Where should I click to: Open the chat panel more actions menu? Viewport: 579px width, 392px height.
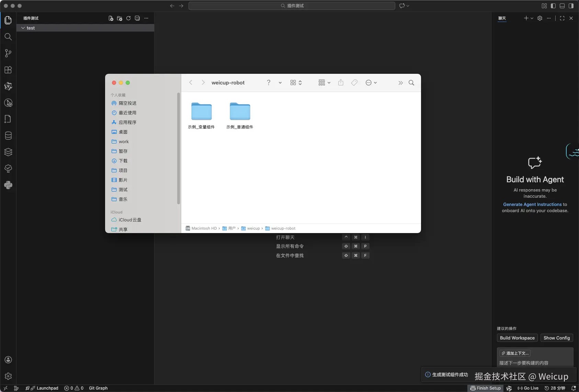(x=549, y=18)
